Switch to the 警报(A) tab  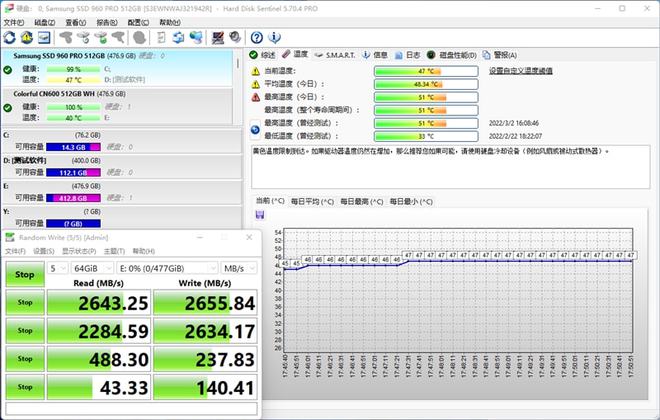pos(500,55)
